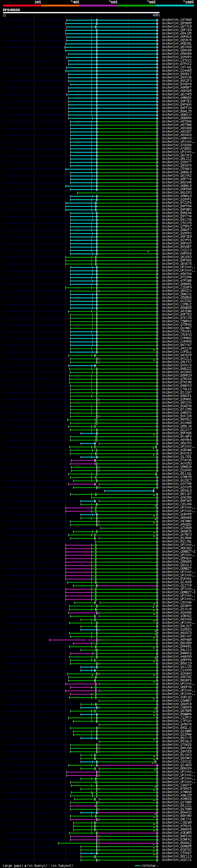Select the UniRef100_A5GI53 label
This screenshot has height=868, width=197.
pyautogui.click(x=176, y=443)
